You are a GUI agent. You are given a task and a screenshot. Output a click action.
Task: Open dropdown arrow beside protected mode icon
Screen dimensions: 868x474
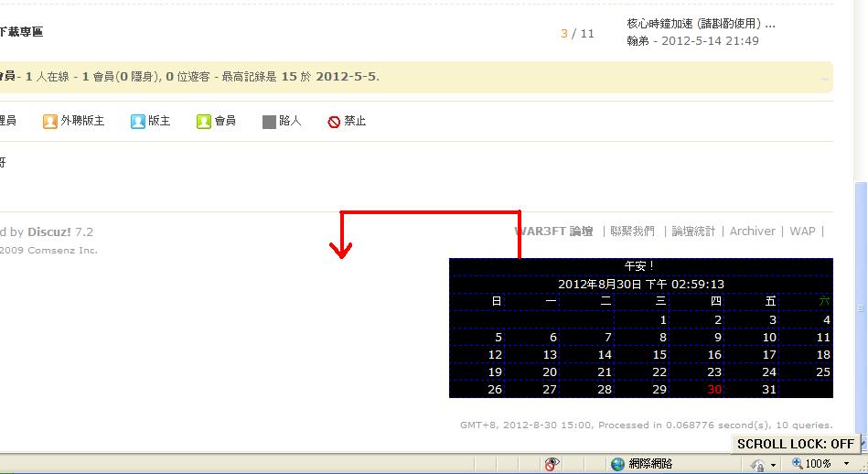coord(773,464)
